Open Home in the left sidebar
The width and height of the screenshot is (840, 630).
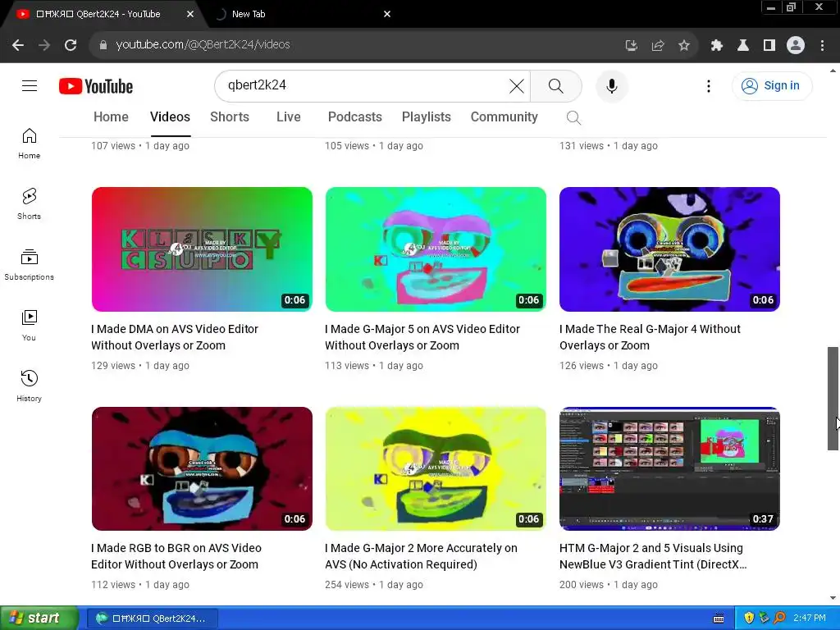click(29, 144)
